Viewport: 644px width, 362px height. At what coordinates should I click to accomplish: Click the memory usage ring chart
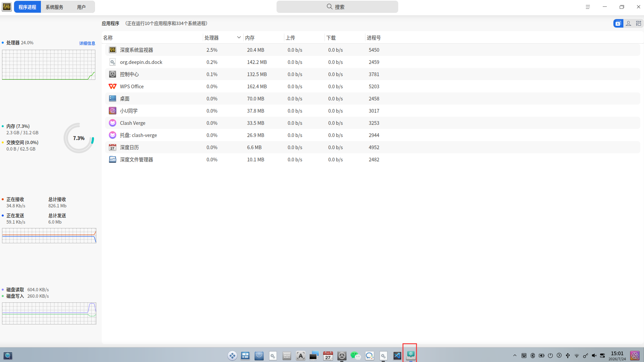(79, 138)
